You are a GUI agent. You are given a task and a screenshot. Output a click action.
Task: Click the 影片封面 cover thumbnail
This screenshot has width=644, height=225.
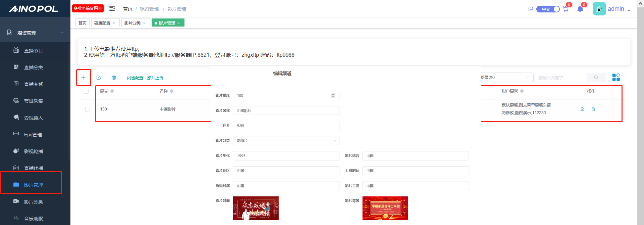(256, 208)
